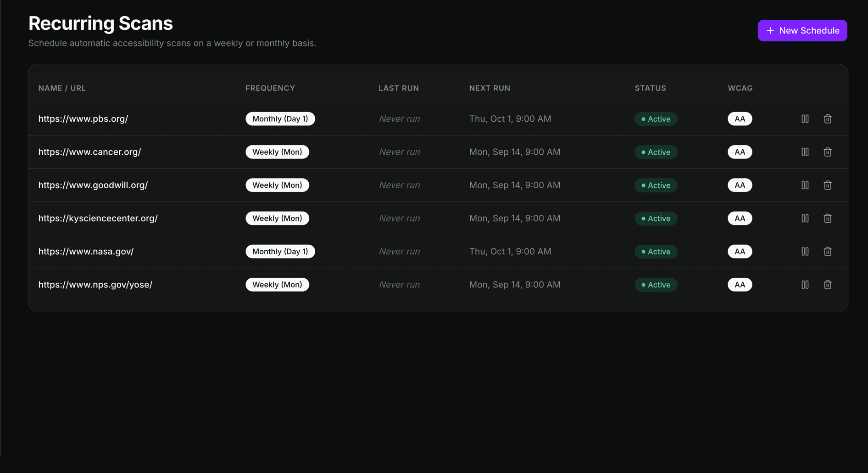Click the Active status of kysciencecenter.org
The height and width of the screenshot is (473, 868).
(656, 218)
